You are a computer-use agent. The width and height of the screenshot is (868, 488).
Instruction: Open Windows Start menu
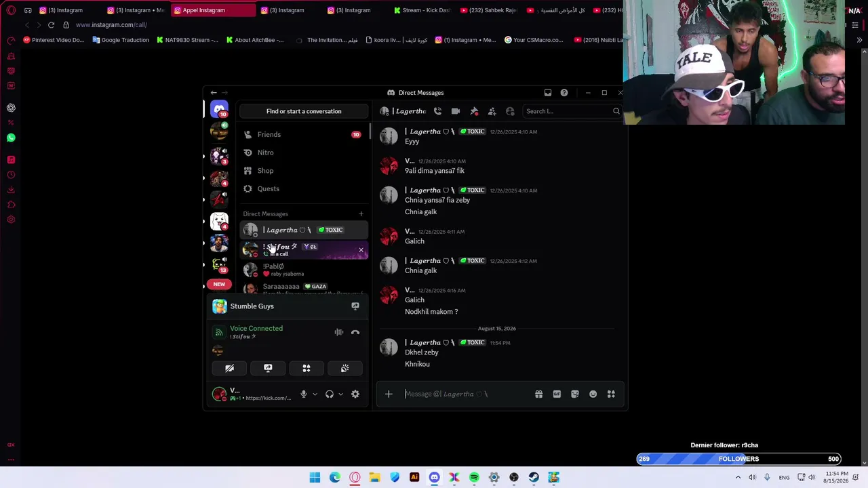point(315,477)
